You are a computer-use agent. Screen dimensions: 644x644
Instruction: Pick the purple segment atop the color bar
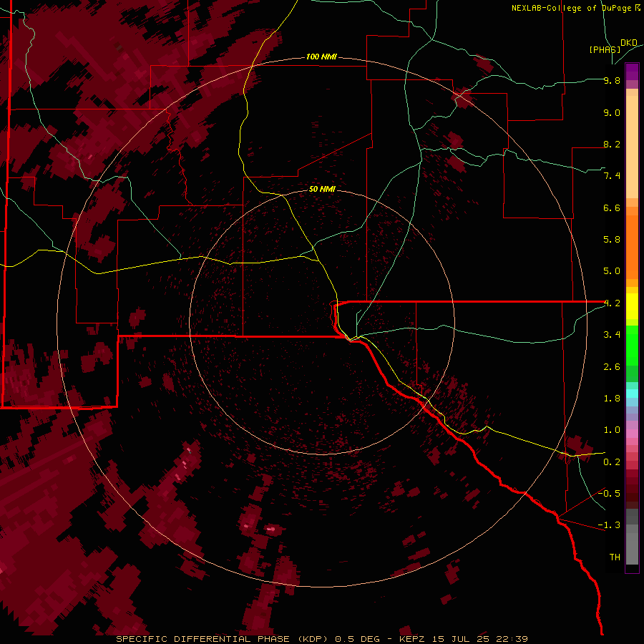[632, 72]
